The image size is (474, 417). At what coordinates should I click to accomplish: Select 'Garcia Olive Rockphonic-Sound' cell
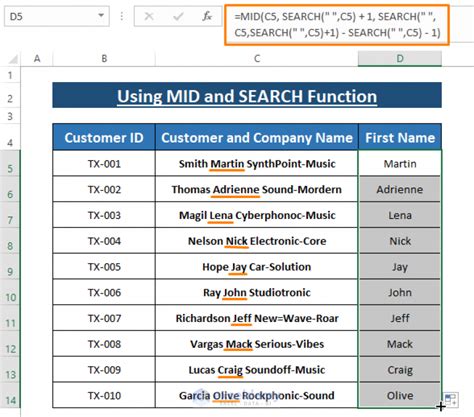[257, 395]
